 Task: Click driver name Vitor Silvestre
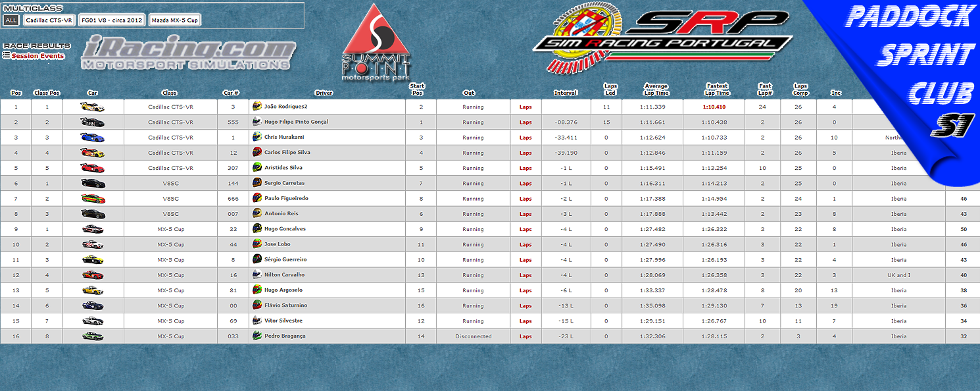point(283,321)
